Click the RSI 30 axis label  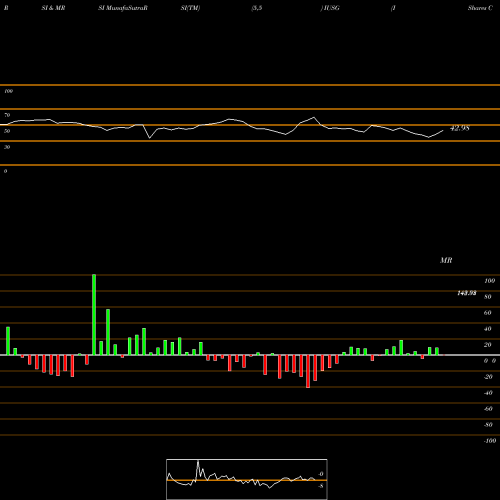pos(7,147)
